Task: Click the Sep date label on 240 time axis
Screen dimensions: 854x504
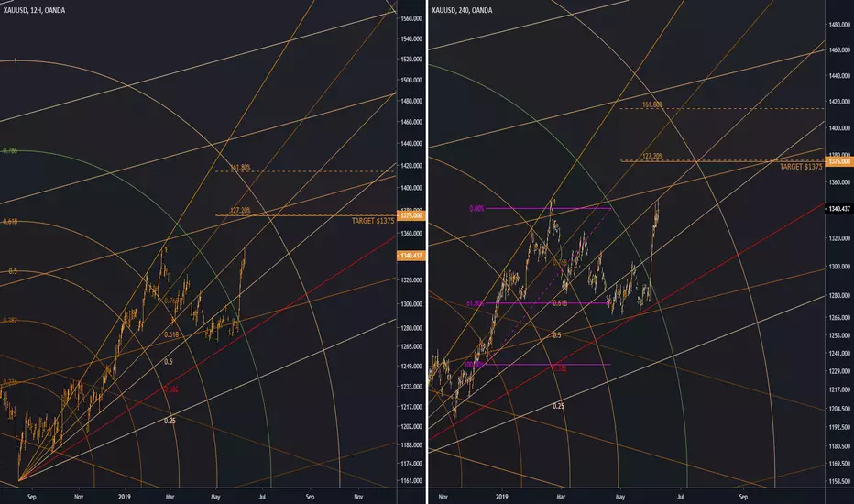Action: tap(743, 497)
